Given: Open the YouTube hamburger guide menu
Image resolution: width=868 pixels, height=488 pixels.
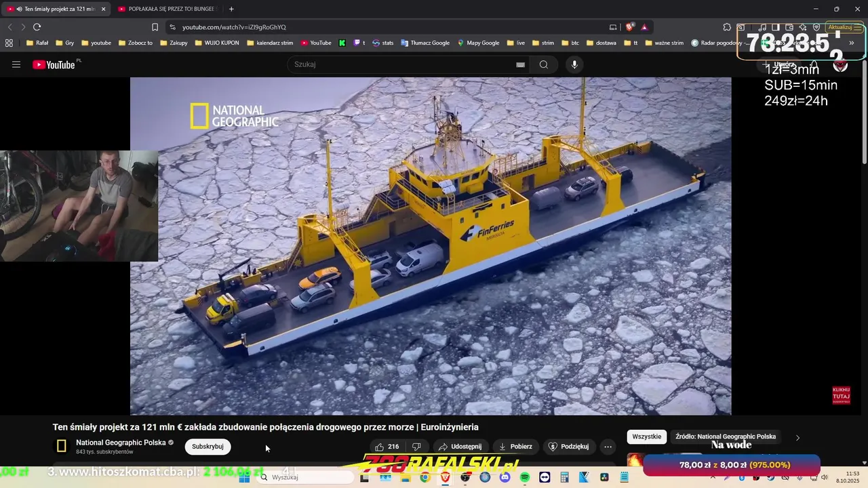Looking at the screenshot, I should [16, 64].
